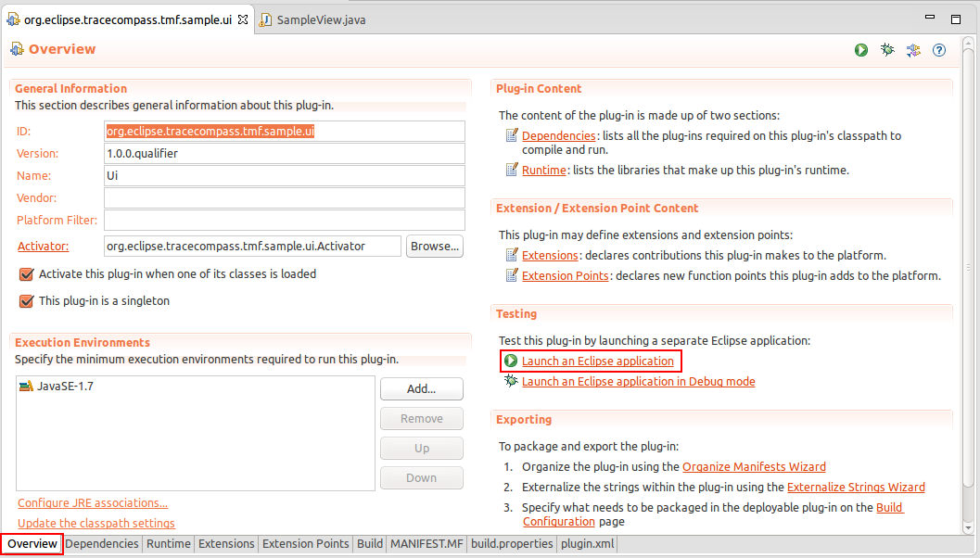The width and height of the screenshot is (980, 558).
Task: Open the Organize Manifests Wizard link
Action: [x=754, y=466]
